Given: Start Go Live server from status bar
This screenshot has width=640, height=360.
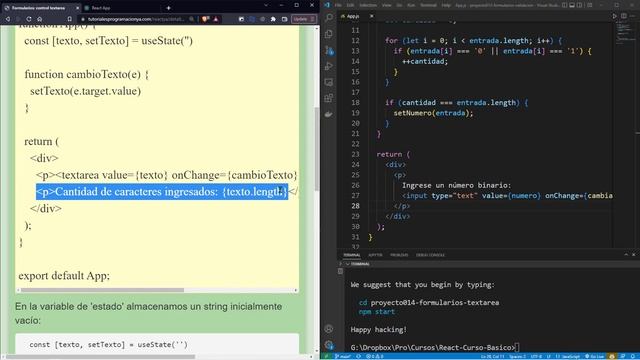Looking at the screenshot, I should tap(594, 356).
